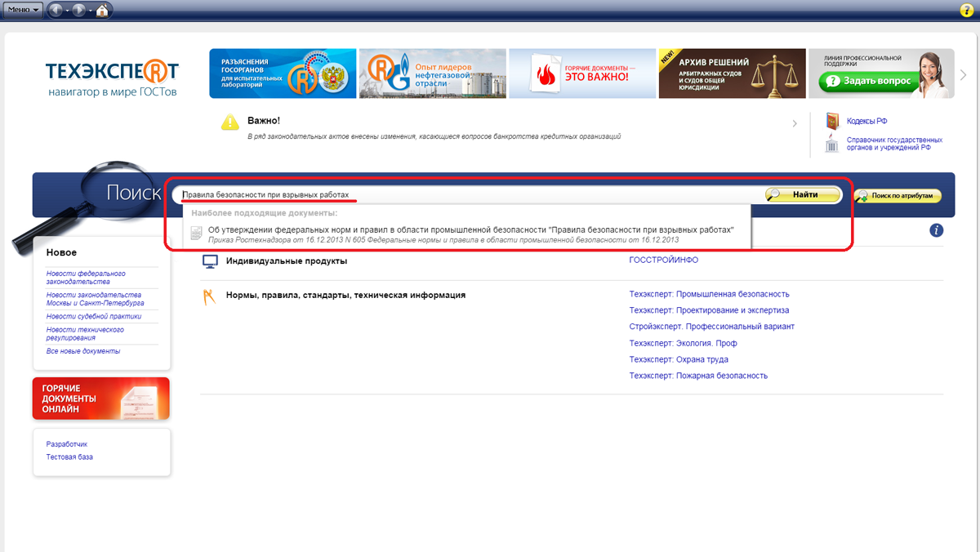Go forward with the right arrow button
The height and width of the screenshot is (552, 980).
pyautogui.click(x=79, y=11)
